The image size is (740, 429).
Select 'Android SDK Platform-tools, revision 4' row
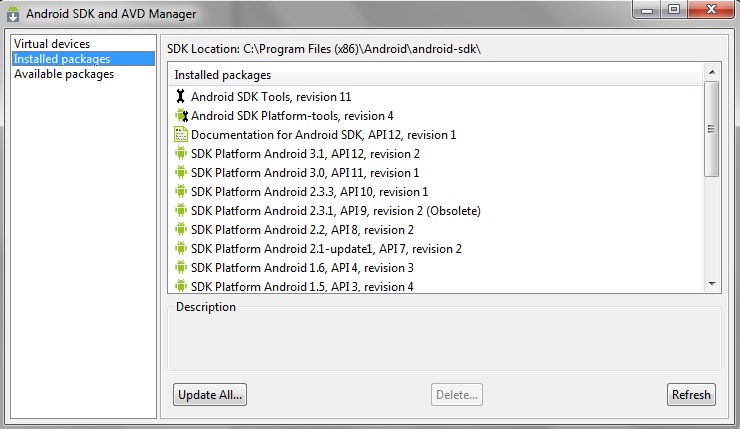pos(436,116)
